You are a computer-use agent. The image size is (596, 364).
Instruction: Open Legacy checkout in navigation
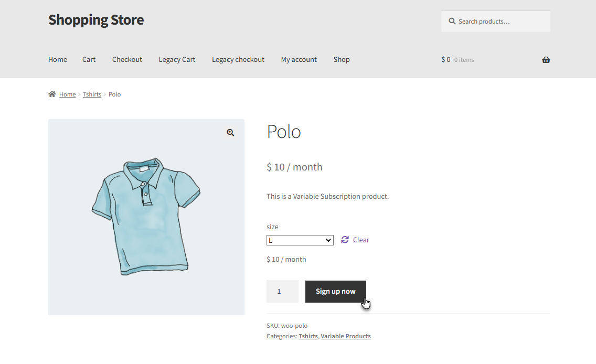pyautogui.click(x=238, y=59)
